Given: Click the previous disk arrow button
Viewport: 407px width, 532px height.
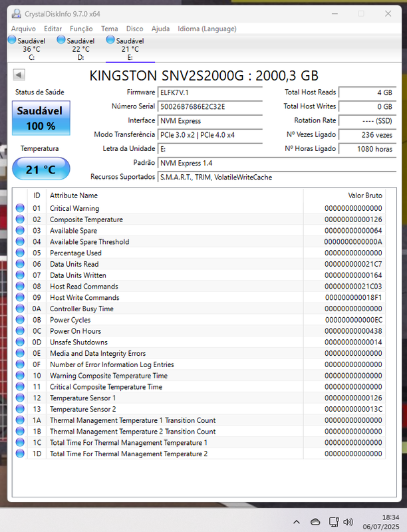Looking at the screenshot, I should pyautogui.click(x=19, y=75).
